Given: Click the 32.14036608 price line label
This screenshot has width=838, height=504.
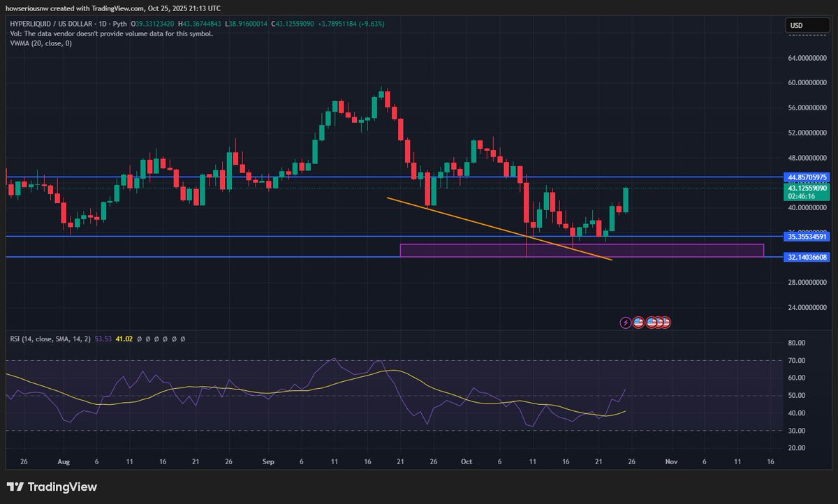Looking at the screenshot, I should (807, 258).
